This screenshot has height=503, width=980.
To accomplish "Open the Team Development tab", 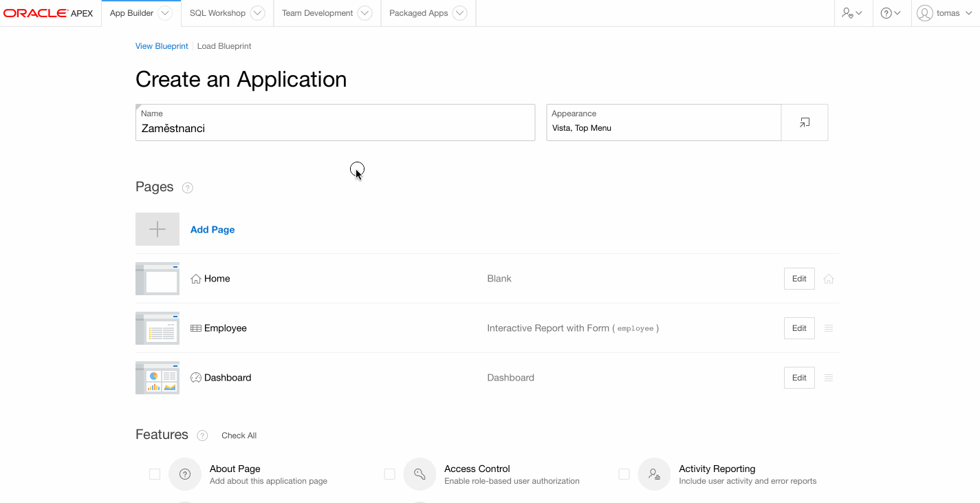I will [317, 13].
